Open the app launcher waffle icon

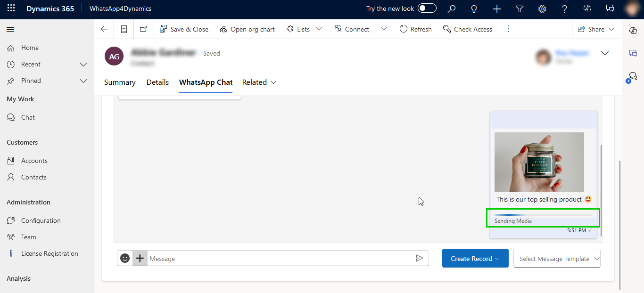pos(11,8)
